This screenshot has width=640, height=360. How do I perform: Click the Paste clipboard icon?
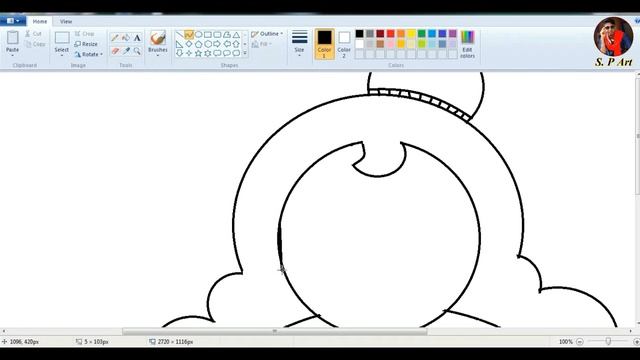coord(13,38)
